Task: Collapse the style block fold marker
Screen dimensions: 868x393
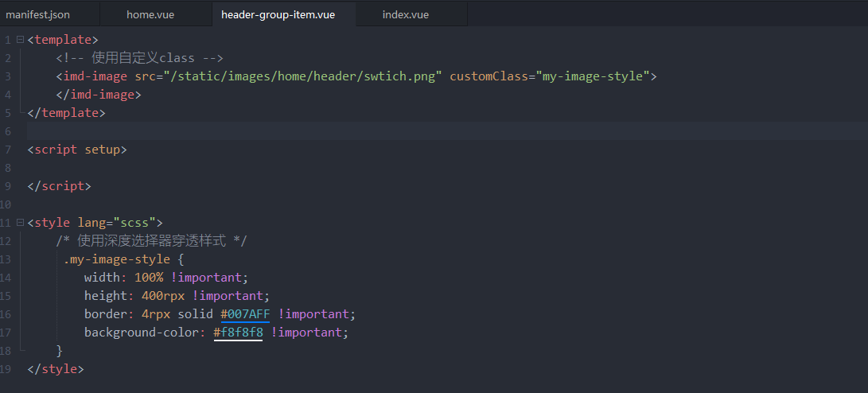Action: point(21,223)
